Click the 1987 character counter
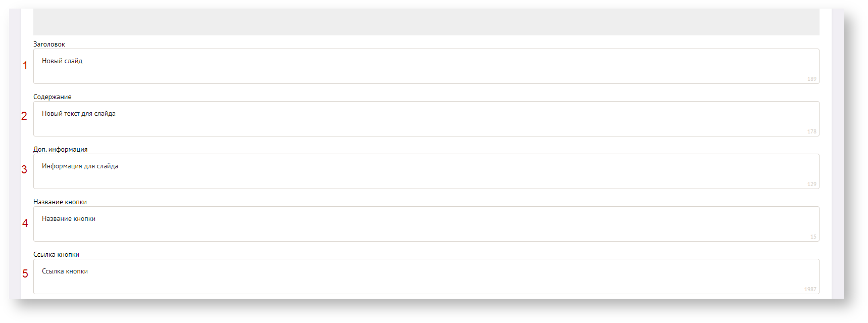Screen dimensions: 868x323 pyautogui.click(x=810, y=289)
